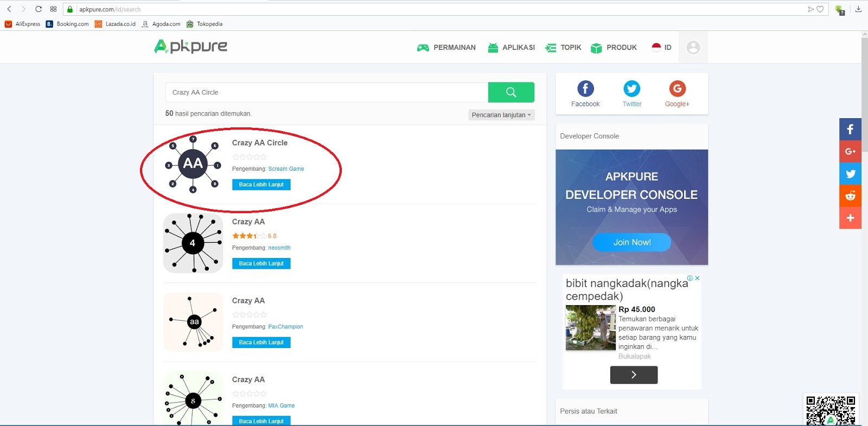
Task: Click Baca Lebih Lanjut for MIA Game app
Action: pos(261,421)
